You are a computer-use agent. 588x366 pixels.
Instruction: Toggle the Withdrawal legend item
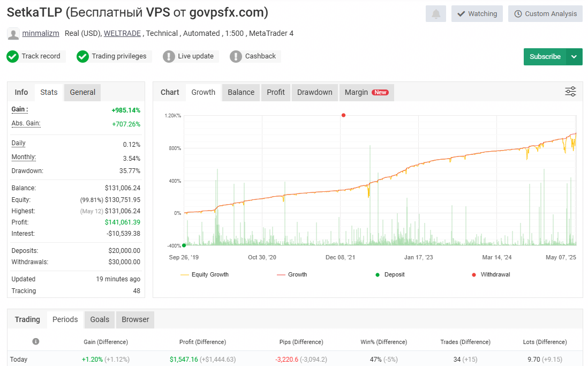[491, 274]
